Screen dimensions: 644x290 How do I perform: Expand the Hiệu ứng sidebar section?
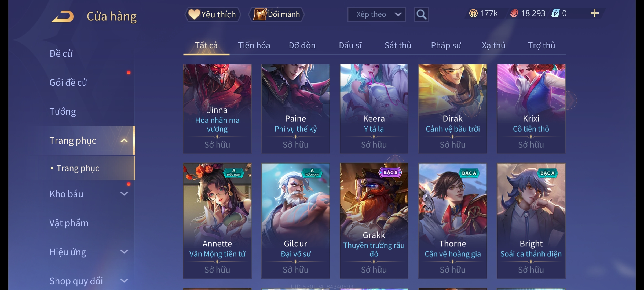124,252
